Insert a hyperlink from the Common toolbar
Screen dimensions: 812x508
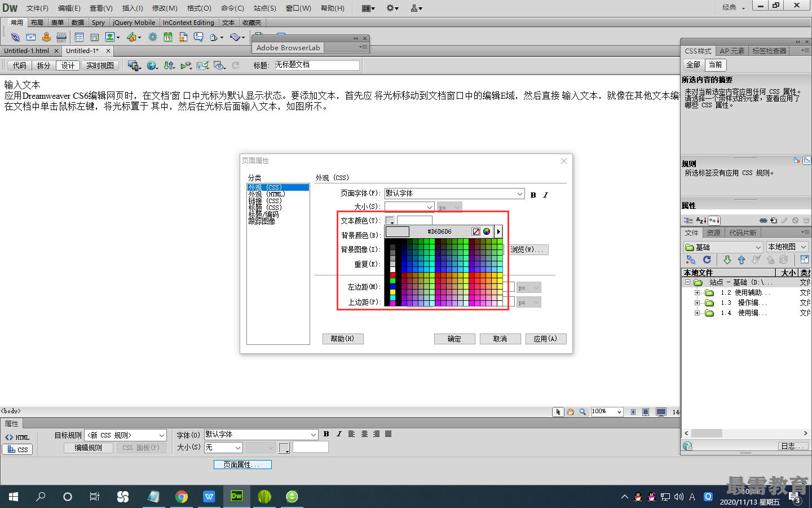(x=15, y=37)
